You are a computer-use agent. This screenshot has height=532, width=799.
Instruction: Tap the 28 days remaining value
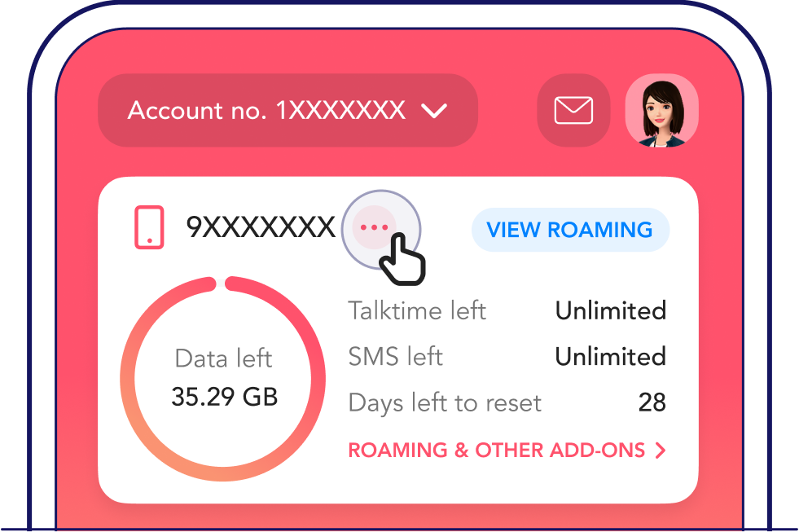pos(652,402)
